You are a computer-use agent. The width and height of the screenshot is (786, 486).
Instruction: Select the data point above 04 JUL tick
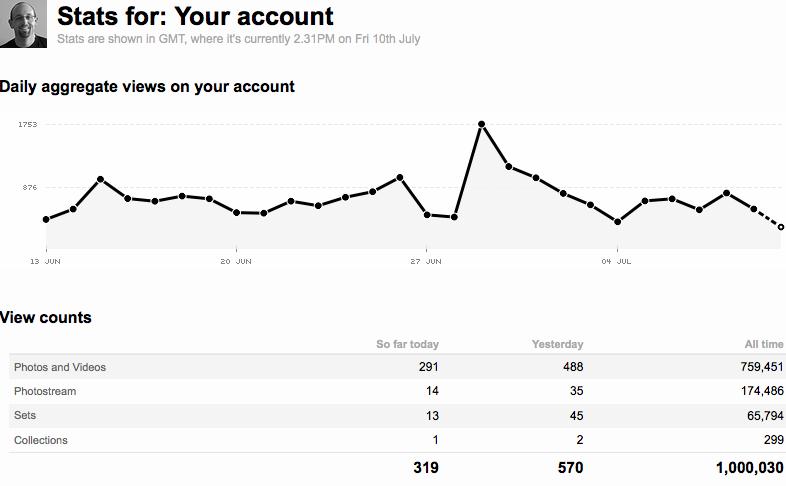618,221
